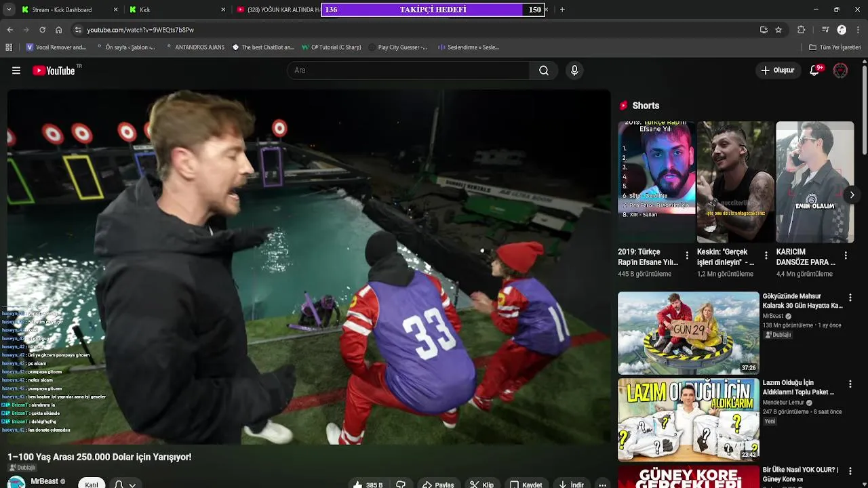
Task: Show next Shorts with the right arrow
Action: click(852, 195)
